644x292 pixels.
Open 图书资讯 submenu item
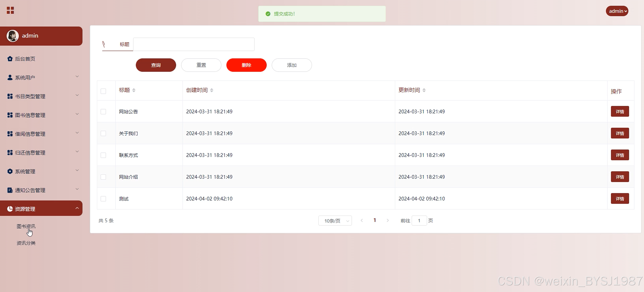[26, 226]
